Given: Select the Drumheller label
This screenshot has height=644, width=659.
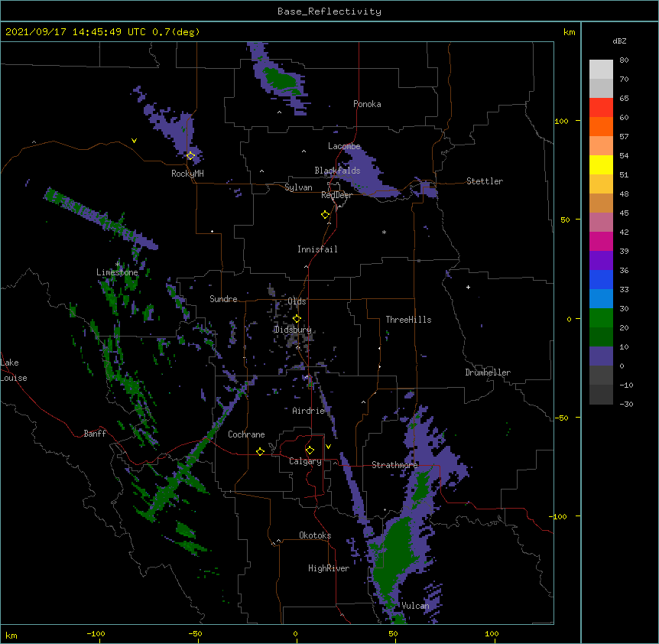Looking at the screenshot, I should point(488,372).
